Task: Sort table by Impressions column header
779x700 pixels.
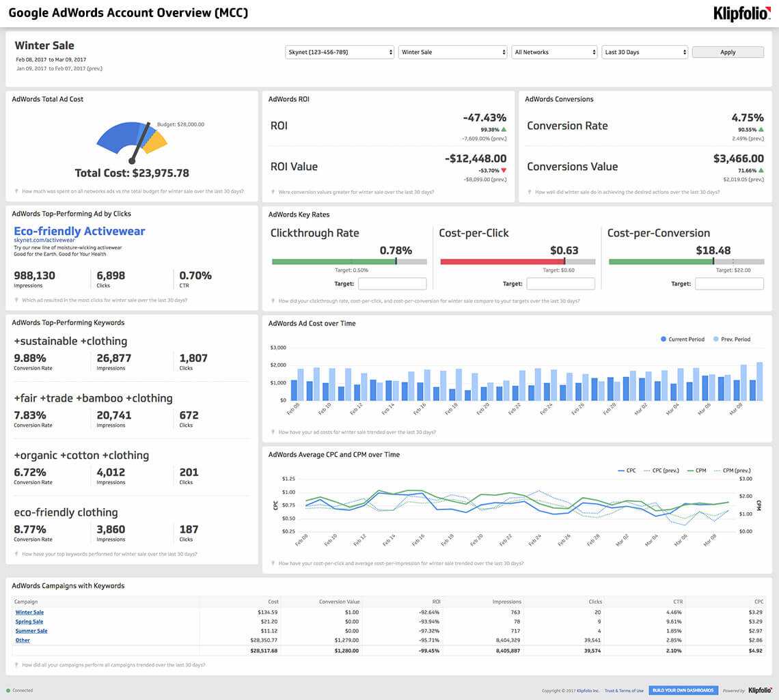Action: pyautogui.click(x=507, y=602)
